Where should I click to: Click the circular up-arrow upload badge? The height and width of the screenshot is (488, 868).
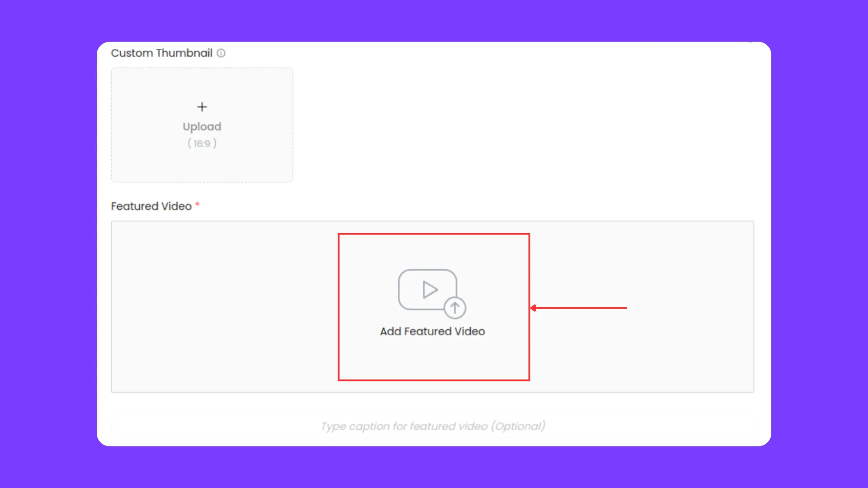tap(455, 308)
